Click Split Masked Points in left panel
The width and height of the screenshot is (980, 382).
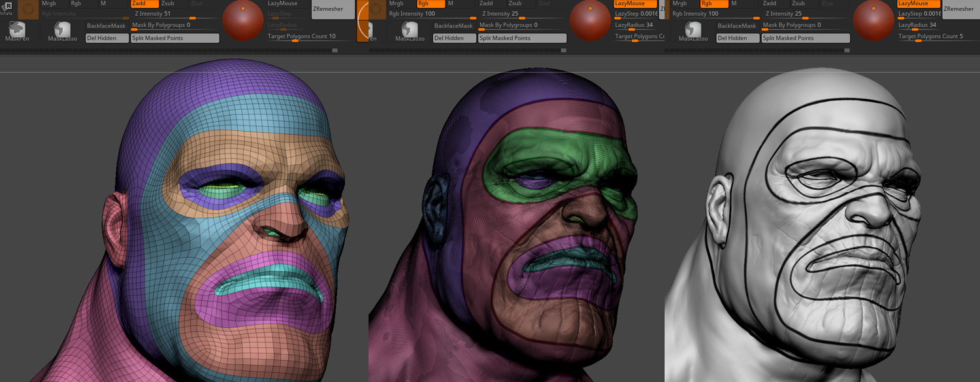pos(175,38)
